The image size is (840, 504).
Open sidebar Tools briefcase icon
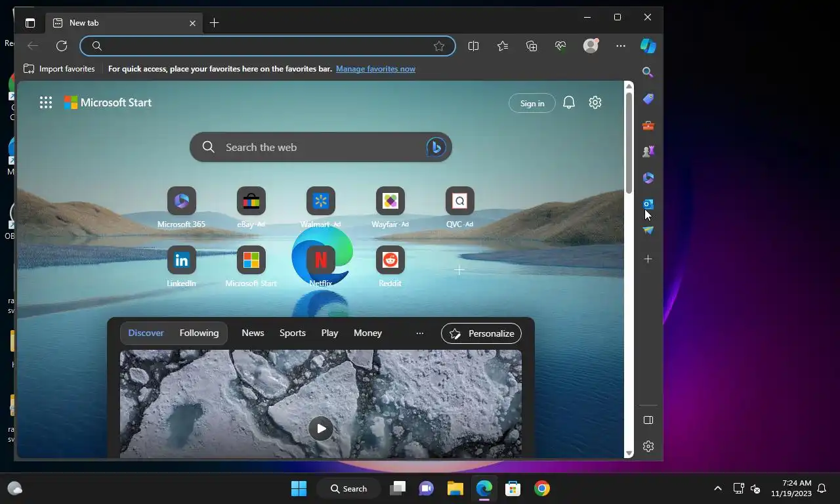[648, 125]
